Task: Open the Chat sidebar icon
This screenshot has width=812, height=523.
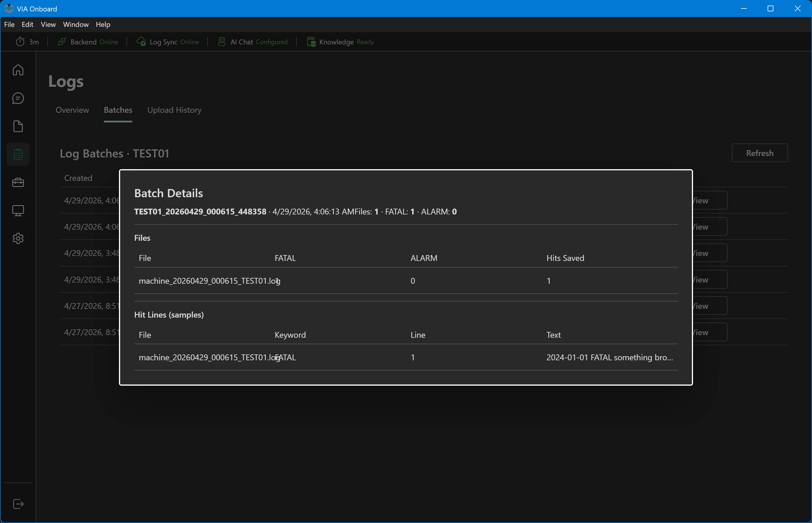Action: pos(18,98)
